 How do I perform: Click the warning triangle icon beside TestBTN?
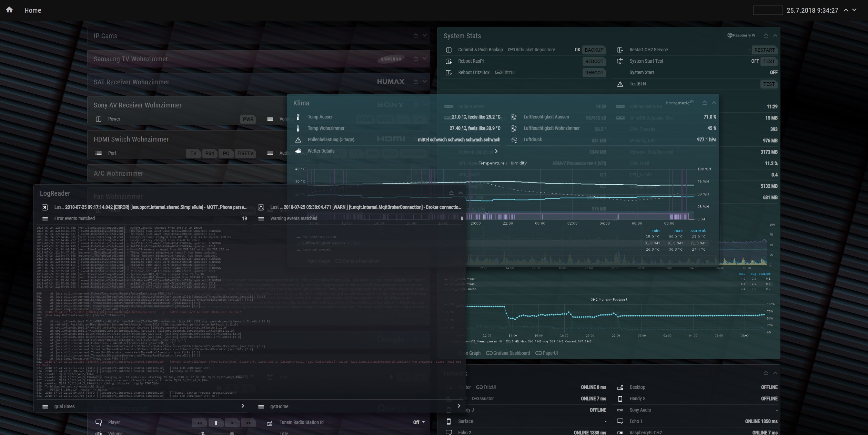[x=620, y=84]
